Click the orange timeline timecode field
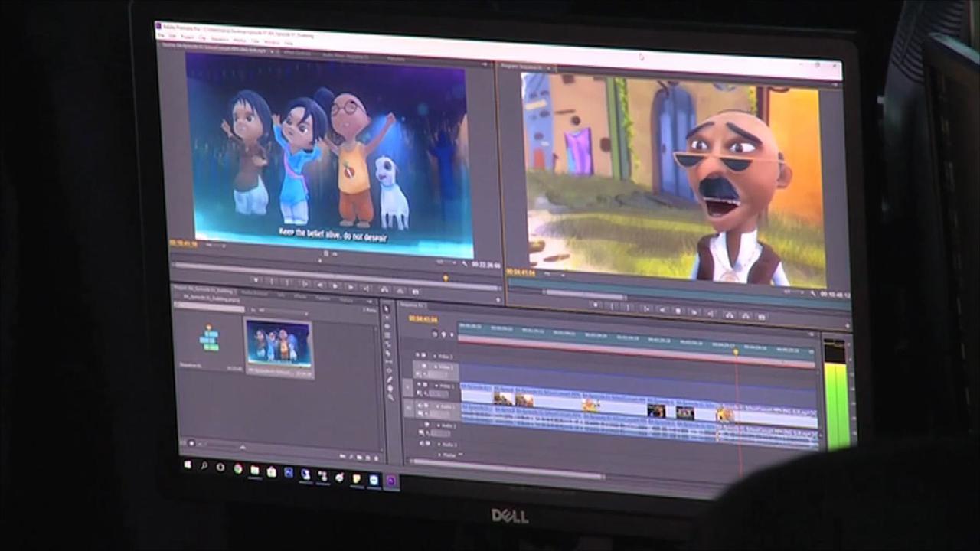Screen dimensions: 980x551 (x=423, y=319)
